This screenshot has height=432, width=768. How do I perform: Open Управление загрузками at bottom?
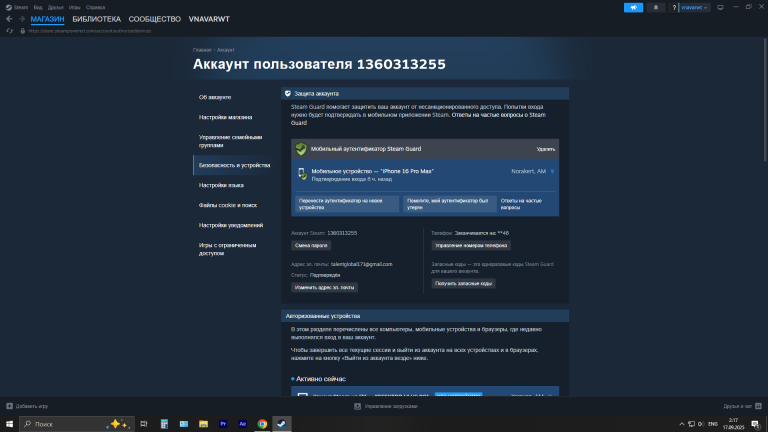pyautogui.click(x=385, y=406)
